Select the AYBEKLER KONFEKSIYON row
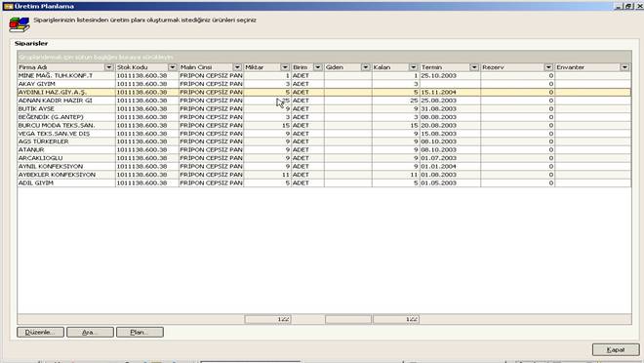 point(324,175)
